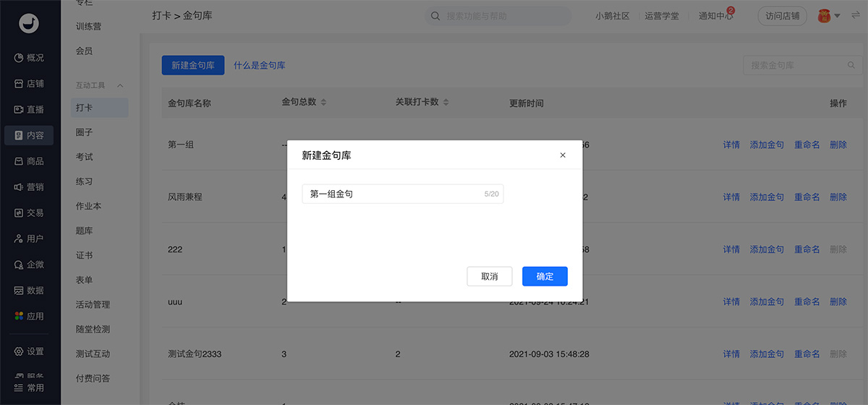Open the Store (店铺) sidebar icon
The image size is (868, 405).
click(19, 84)
